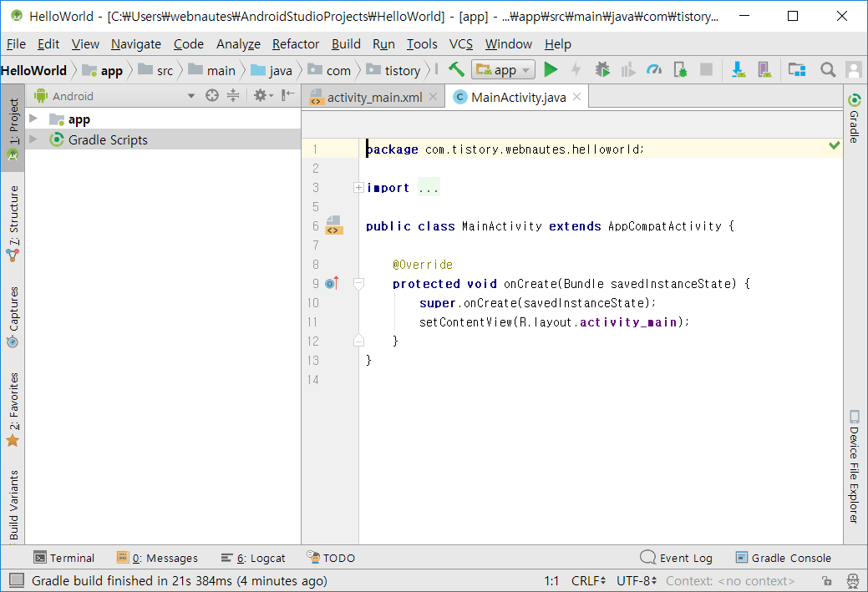Open the VCS menu

point(460,43)
